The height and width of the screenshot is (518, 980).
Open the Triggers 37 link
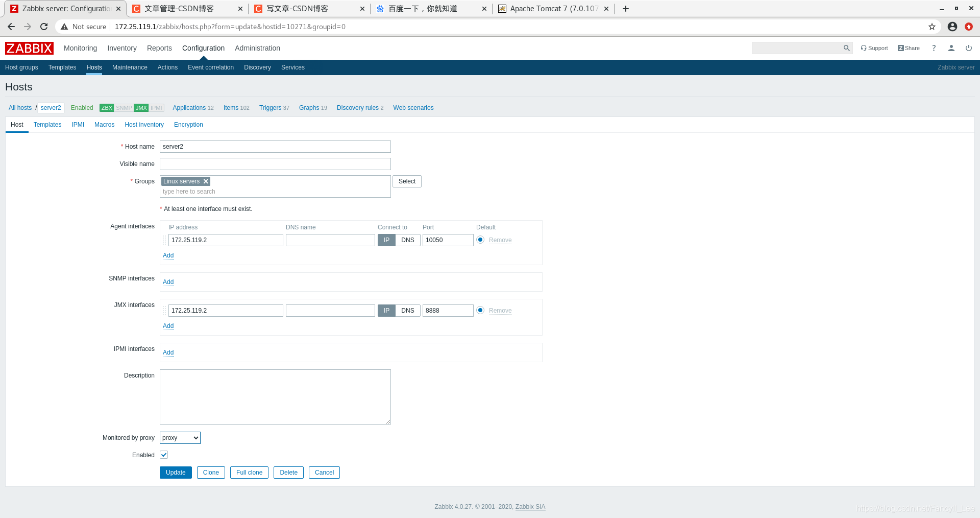click(x=274, y=108)
